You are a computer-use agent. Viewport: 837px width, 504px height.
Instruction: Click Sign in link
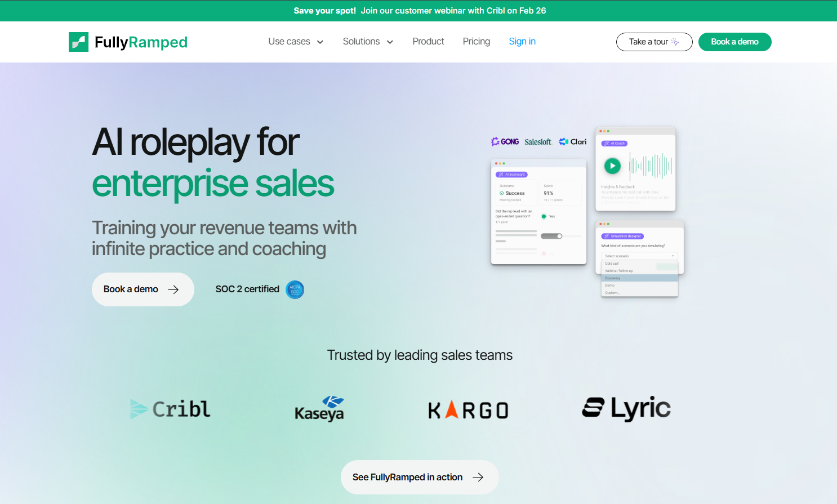tap(522, 42)
